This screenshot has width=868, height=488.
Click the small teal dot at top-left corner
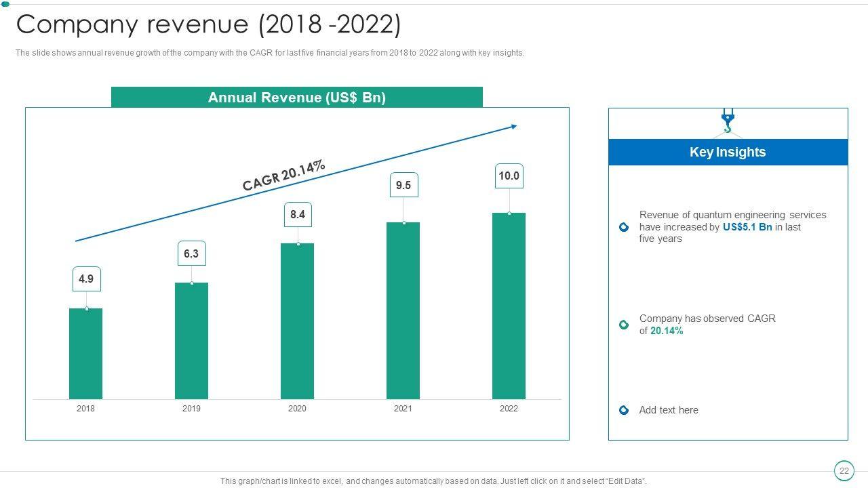click(5, 5)
